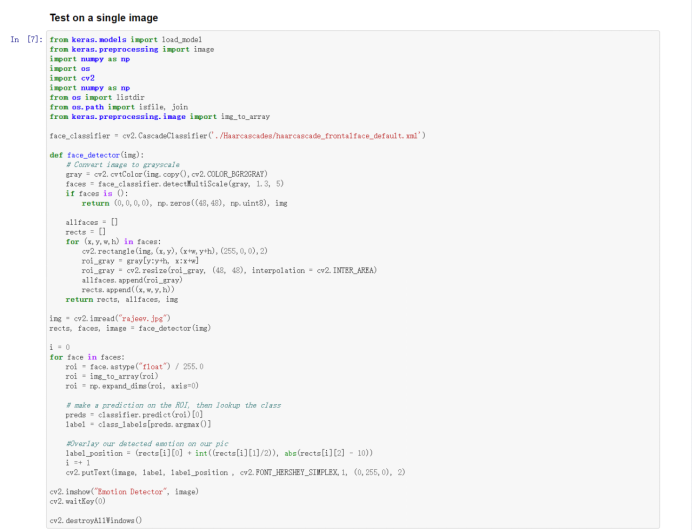Click the return np.zeros line
This screenshot has width=692, height=530.
[x=184, y=203]
